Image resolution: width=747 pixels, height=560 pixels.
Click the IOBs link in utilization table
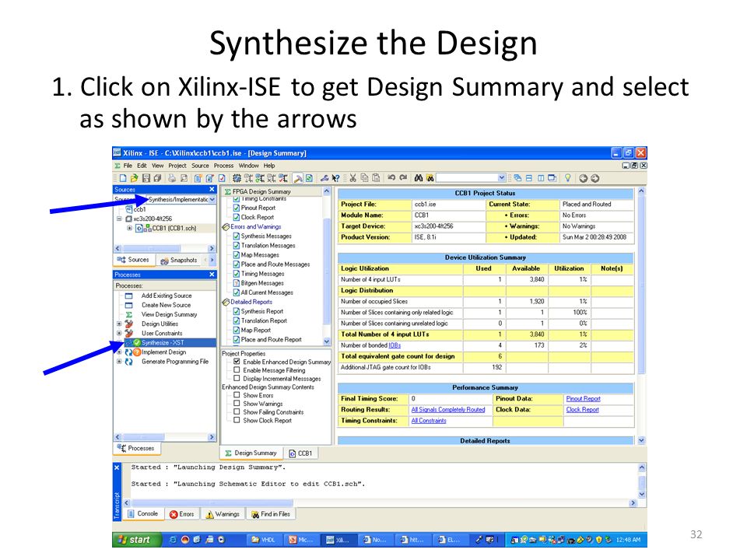pos(395,345)
